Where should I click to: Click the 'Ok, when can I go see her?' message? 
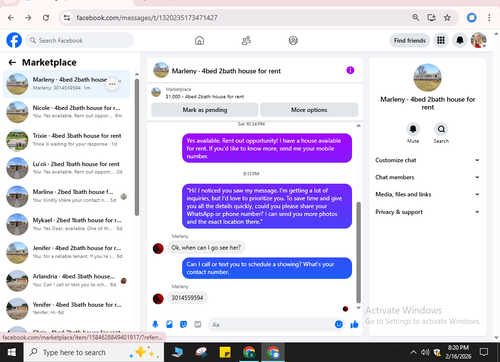point(206,248)
